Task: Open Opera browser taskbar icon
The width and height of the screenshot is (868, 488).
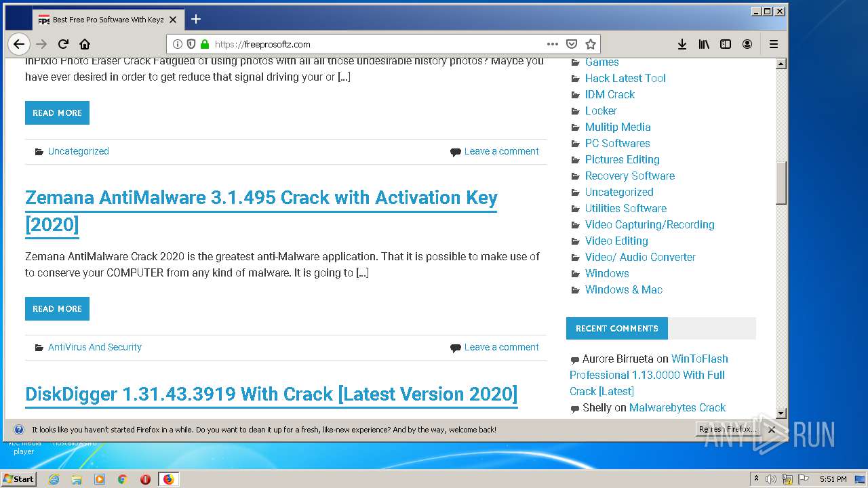Action: [145, 479]
